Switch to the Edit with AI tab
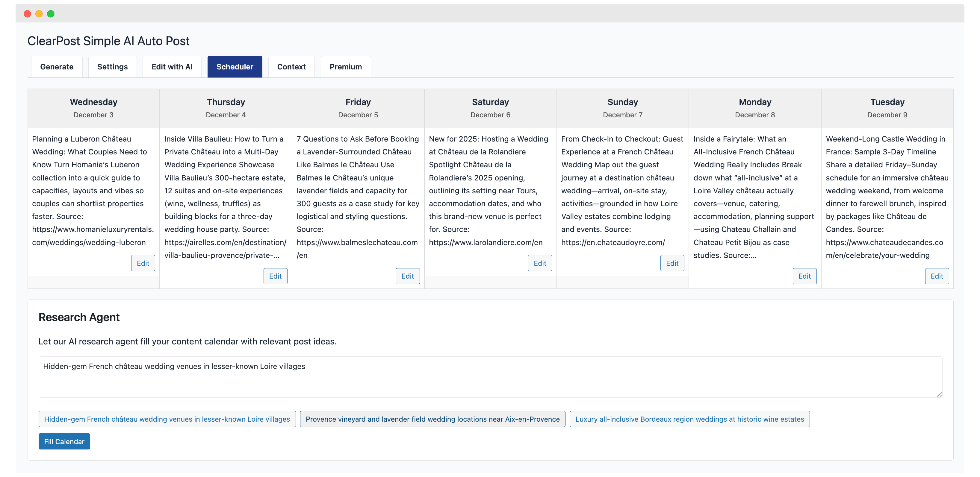 (172, 66)
